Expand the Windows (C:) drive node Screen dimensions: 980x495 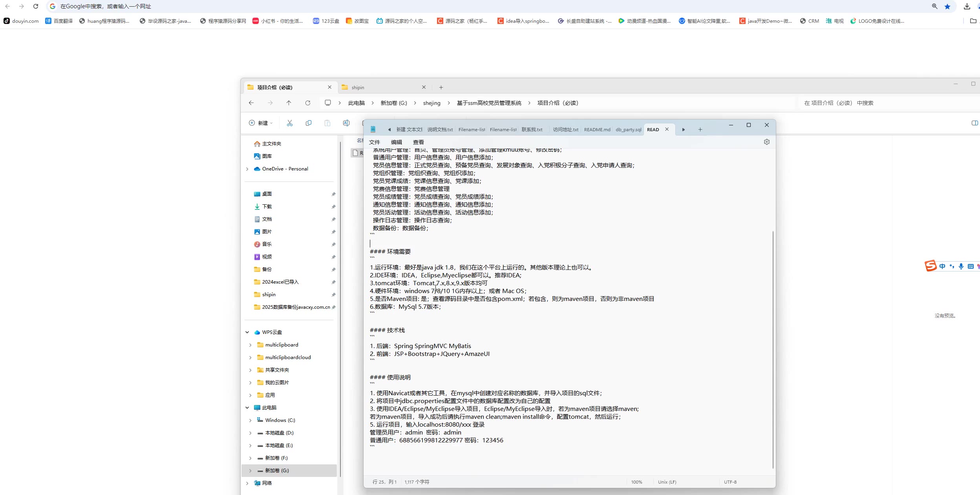(250, 420)
